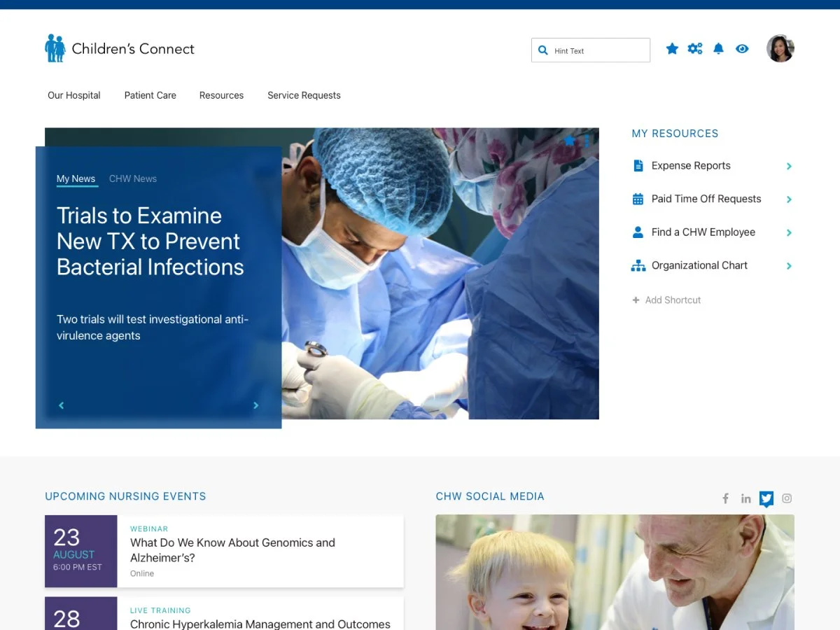Click the Children's Connect logo
Viewport: 840px width, 630px height.
120,48
